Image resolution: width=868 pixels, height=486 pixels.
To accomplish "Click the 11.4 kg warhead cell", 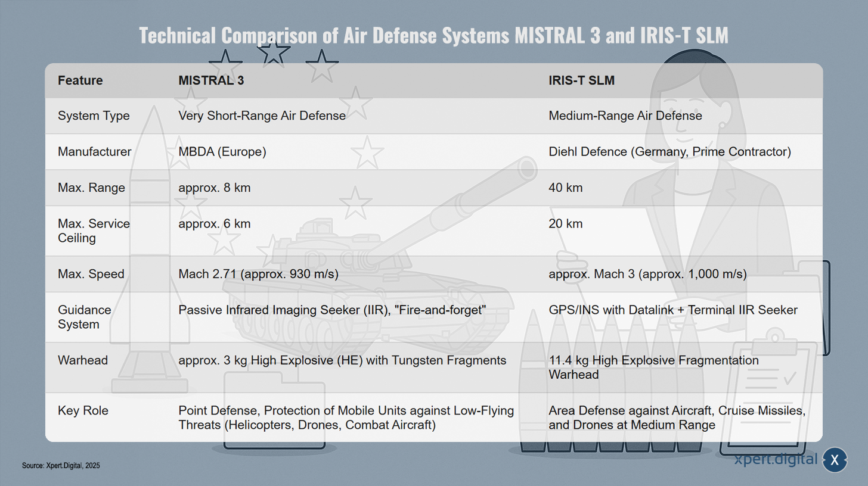I will [653, 367].
